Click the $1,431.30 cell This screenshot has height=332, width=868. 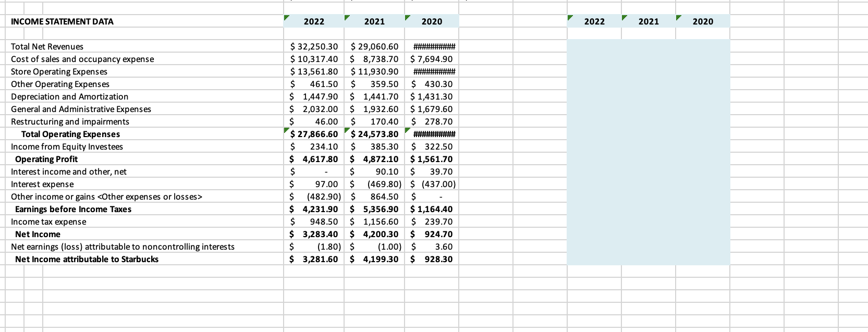[x=432, y=96]
